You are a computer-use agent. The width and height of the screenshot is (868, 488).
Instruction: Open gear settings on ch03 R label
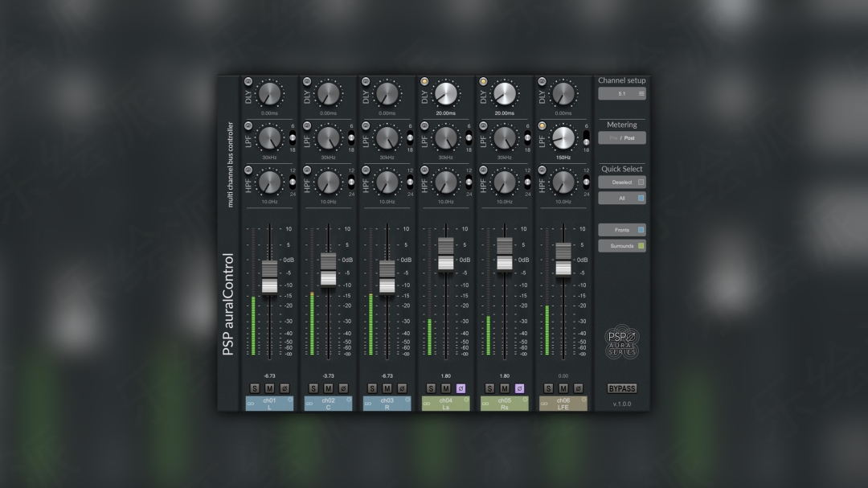[x=407, y=400]
